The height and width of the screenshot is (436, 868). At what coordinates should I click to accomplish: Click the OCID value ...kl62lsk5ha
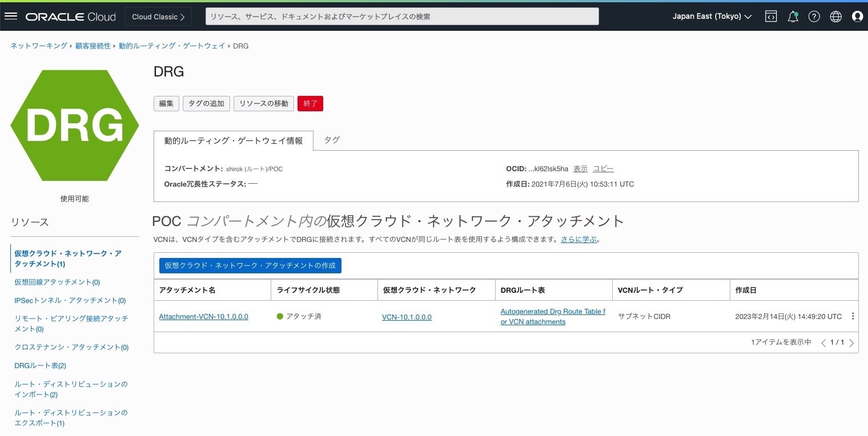click(x=549, y=169)
